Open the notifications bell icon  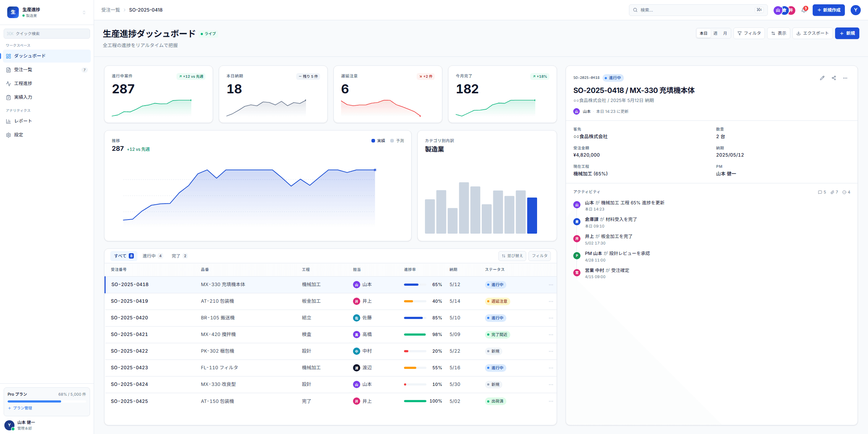[x=804, y=10]
